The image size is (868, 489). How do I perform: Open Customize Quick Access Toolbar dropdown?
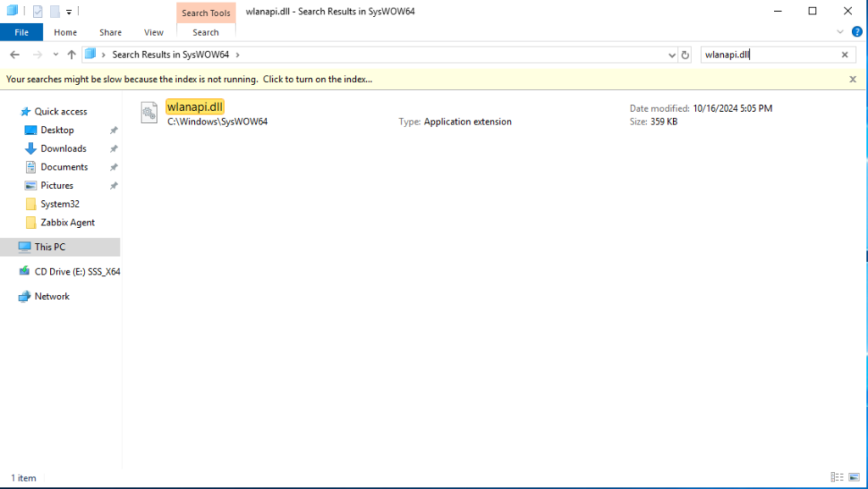coord(69,12)
